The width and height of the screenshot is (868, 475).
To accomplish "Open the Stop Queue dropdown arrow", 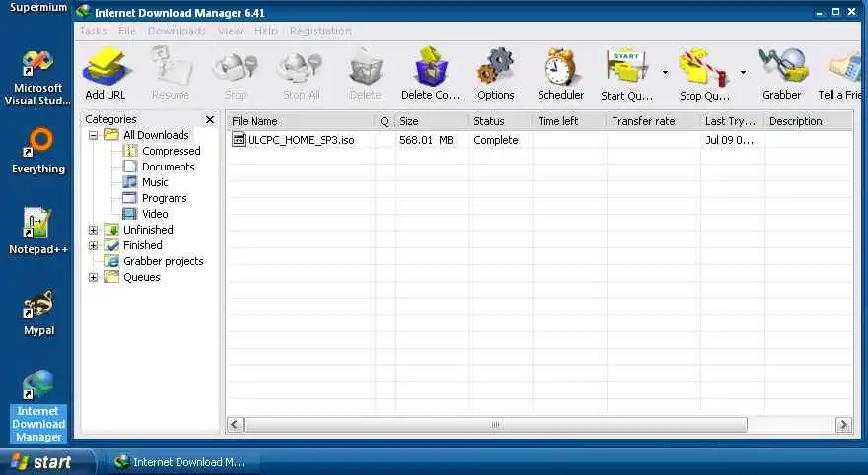I will click(743, 73).
